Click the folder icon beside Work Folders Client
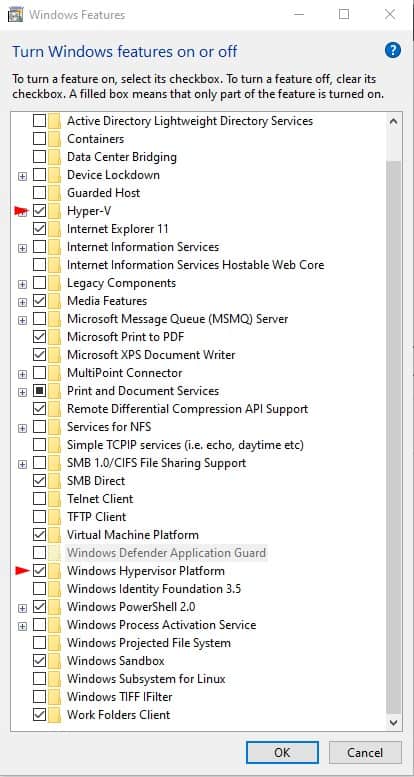This screenshot has height=777, width=414. [x=55, y=715]
